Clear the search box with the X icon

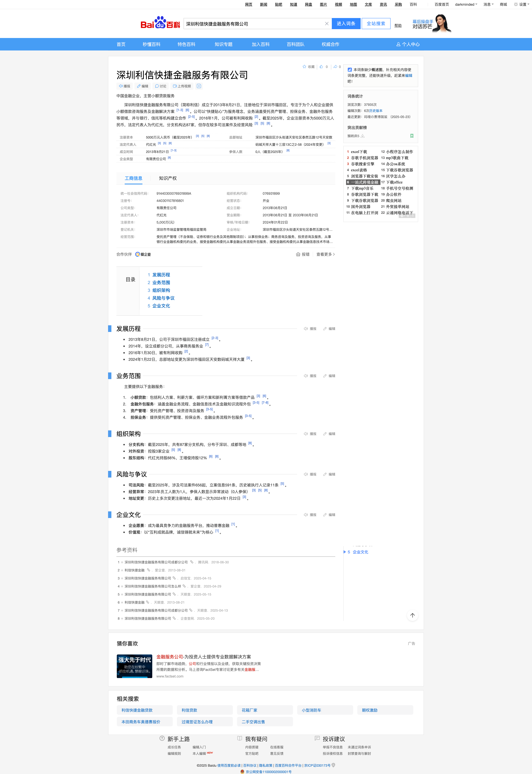pos(327,24)
